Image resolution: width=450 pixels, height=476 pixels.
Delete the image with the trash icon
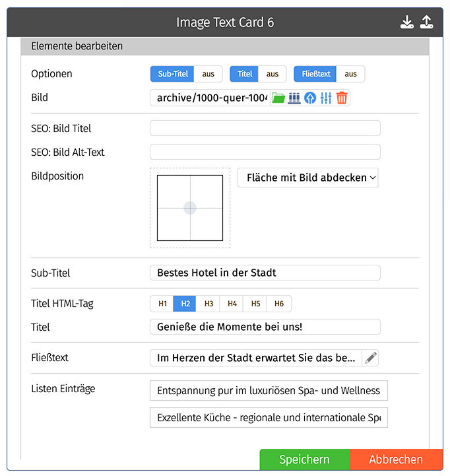tap(342, 98)
